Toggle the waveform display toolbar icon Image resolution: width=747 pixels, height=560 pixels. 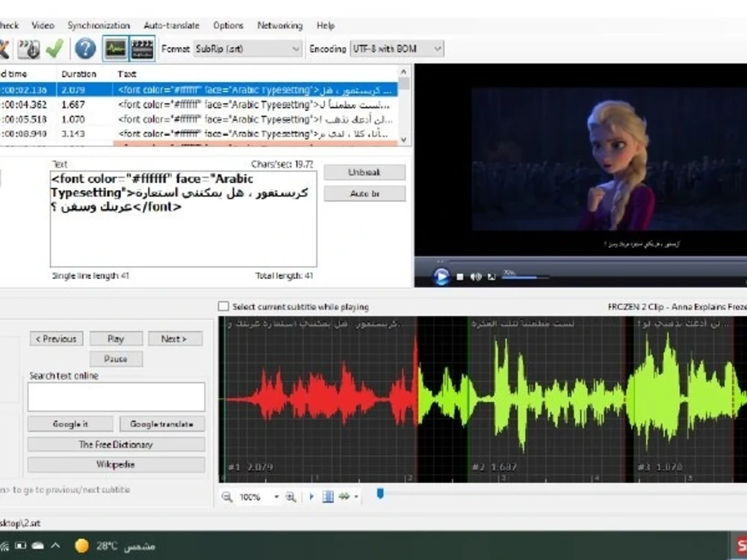coord(115,49)
